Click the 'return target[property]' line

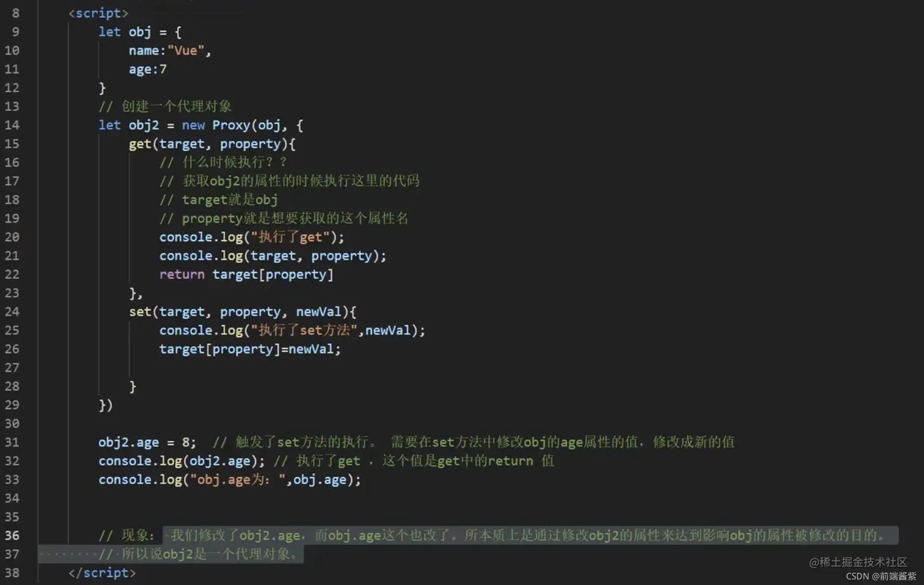coord(246,275)
